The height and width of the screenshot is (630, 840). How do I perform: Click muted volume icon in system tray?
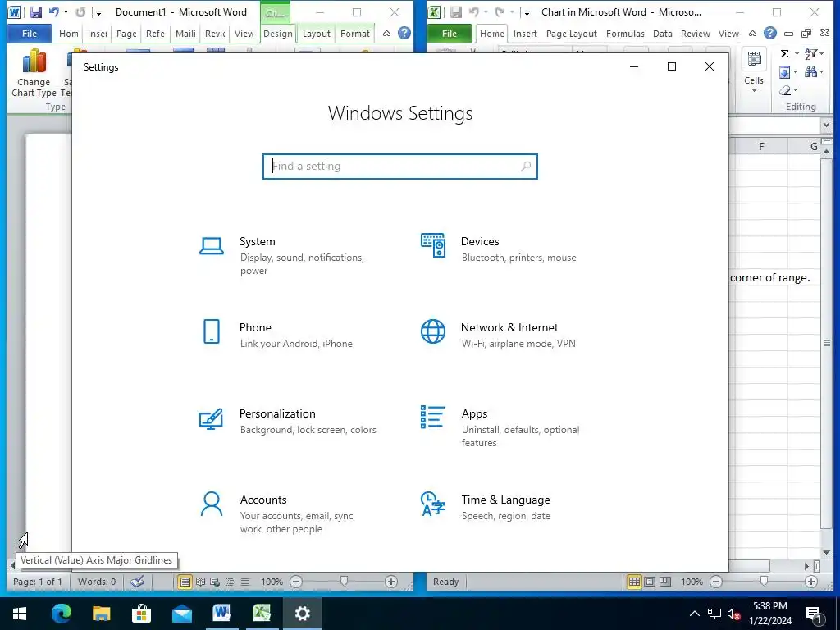tap(733, 614)
